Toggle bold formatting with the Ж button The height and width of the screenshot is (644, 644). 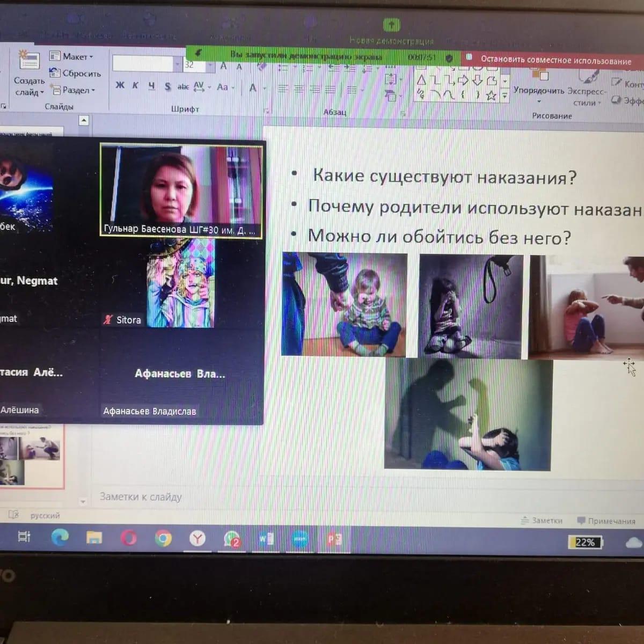coord(120,85)
